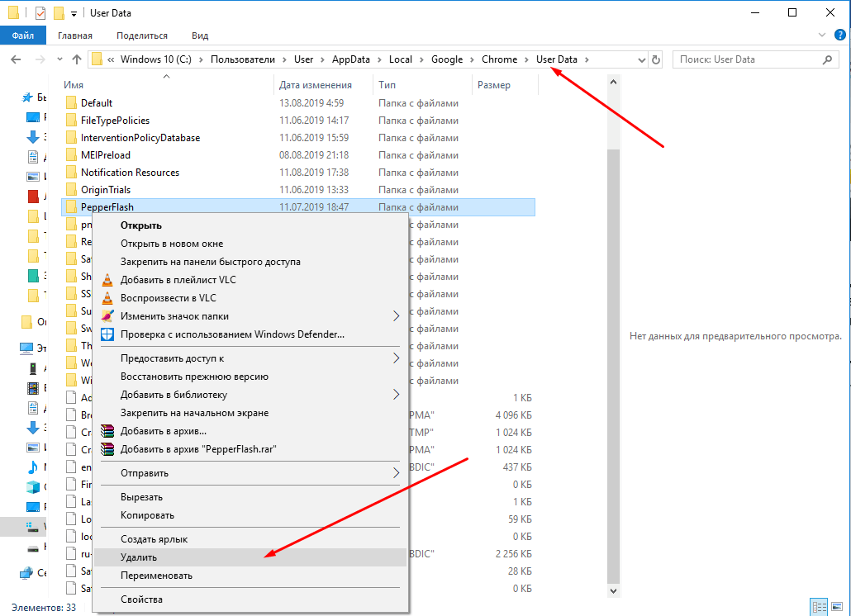This screenshot has height=616, width=851.
Task: Click the Default folder icon
Action: coord(71,103)
